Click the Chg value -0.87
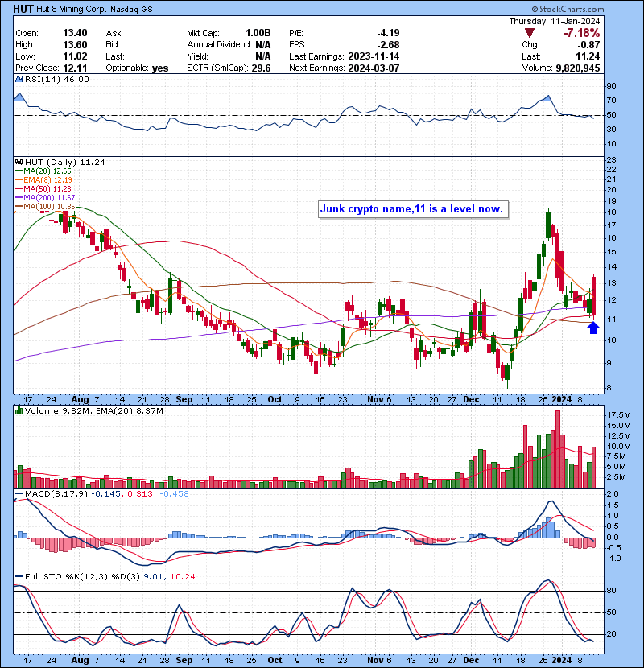 click(588, 45)
